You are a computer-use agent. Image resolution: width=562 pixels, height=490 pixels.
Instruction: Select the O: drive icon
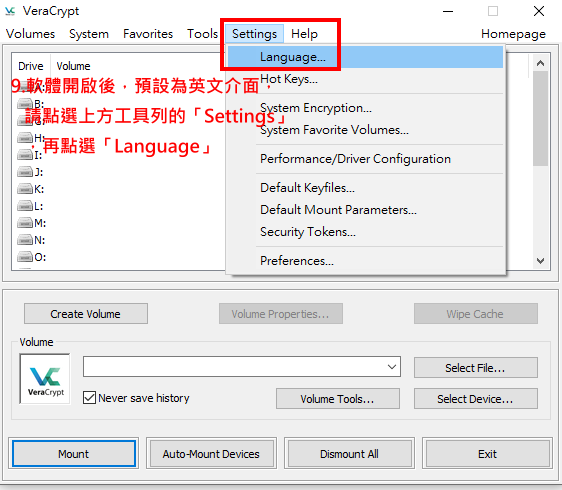[25, 257]
